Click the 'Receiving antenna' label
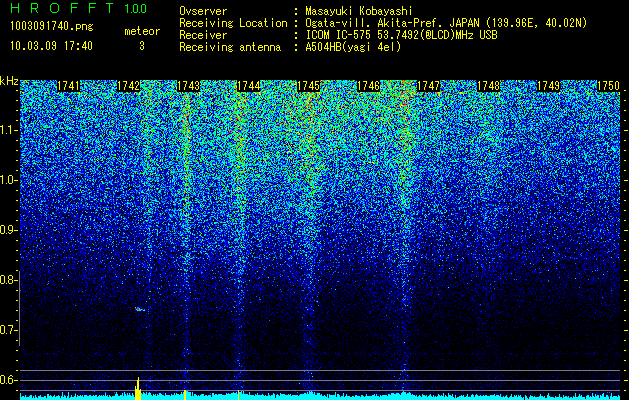The width and height of the screenshot is (629, 400). (230, 47)
